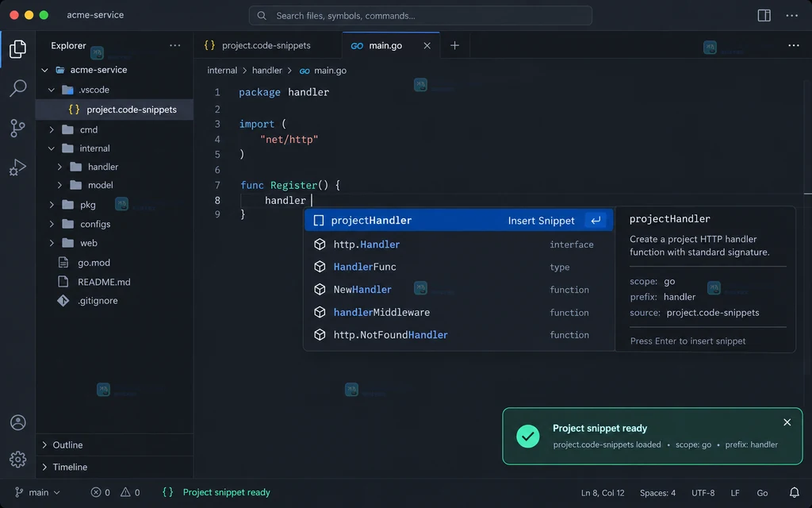Click the Go icon in breadcrumb

click(x=304, y=71)
